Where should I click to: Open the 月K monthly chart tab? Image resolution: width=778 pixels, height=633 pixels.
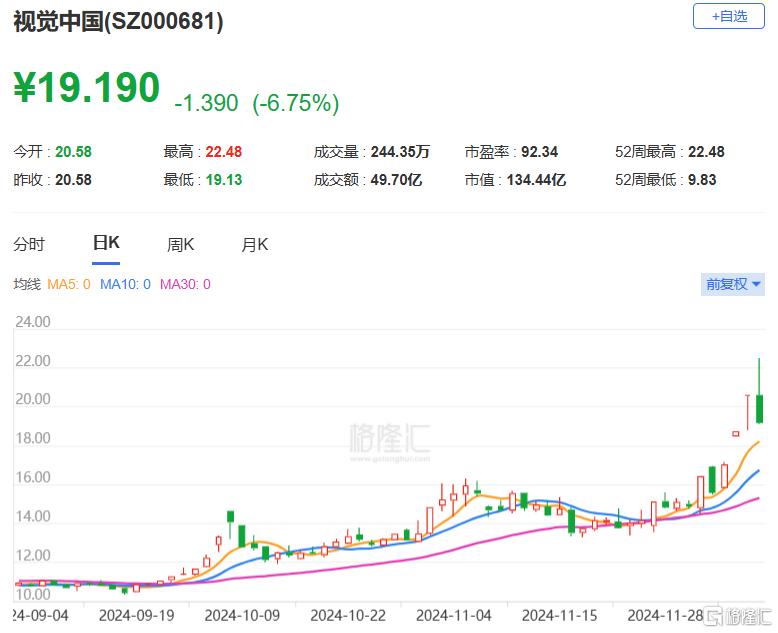point(255,244)
